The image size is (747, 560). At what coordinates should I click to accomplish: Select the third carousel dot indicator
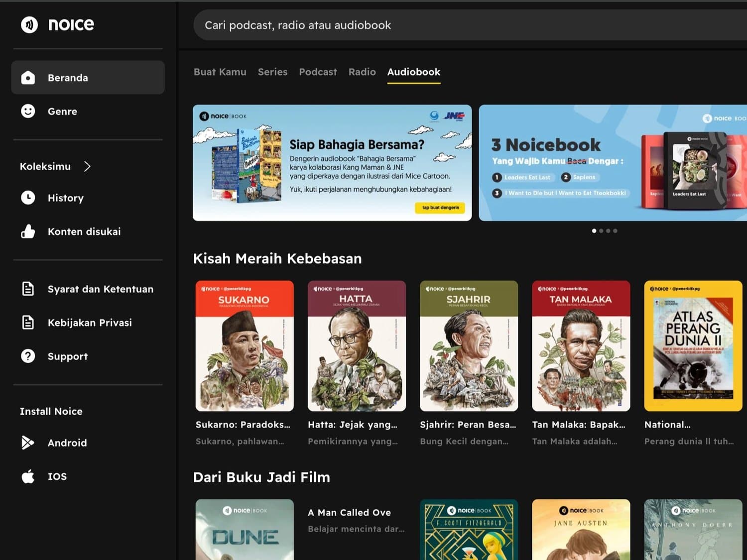click(608, 231)
